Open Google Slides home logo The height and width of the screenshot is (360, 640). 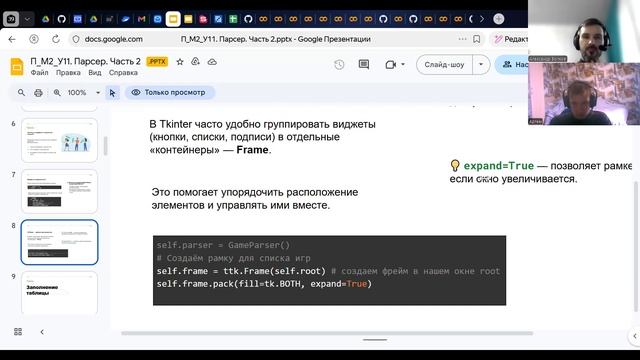point(17,67)
